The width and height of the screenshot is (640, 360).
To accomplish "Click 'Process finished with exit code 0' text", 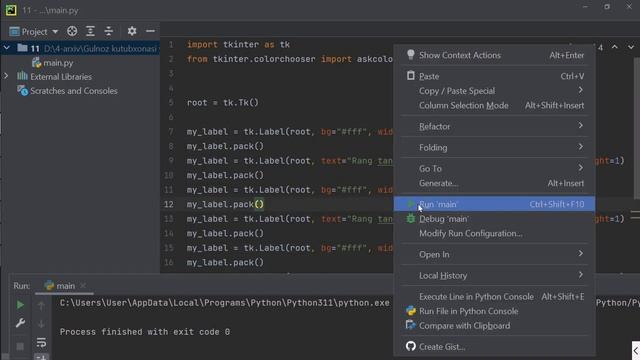I will click(145, 332).
